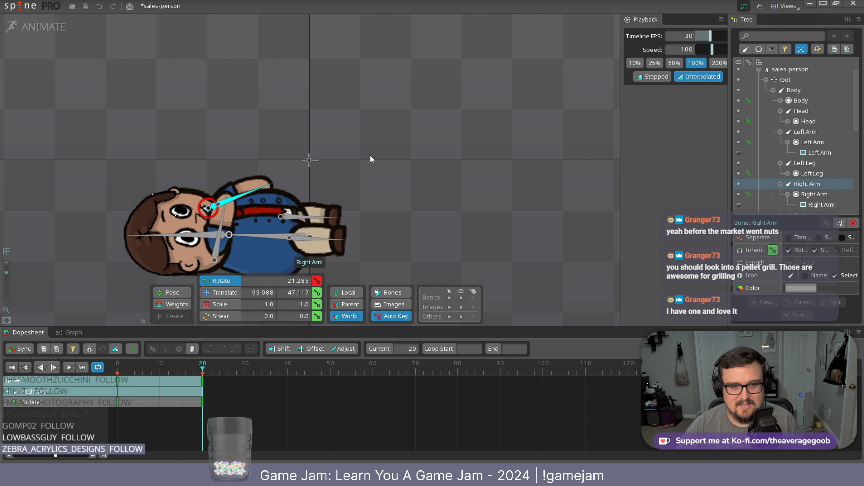The width and height of the screenshot is (864, 486).
Task: Click play backward button in timeline
Action: [40, 367]
